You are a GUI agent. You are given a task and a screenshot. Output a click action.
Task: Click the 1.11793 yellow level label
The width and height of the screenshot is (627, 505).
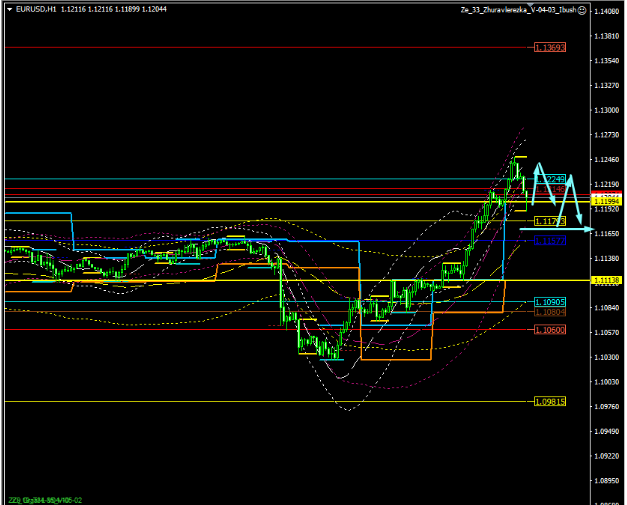[550, 221]
